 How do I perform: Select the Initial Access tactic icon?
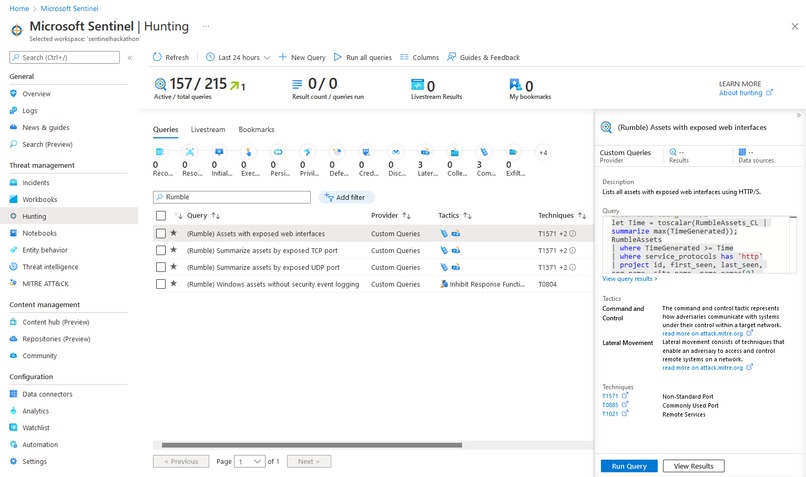pos(219,152)
